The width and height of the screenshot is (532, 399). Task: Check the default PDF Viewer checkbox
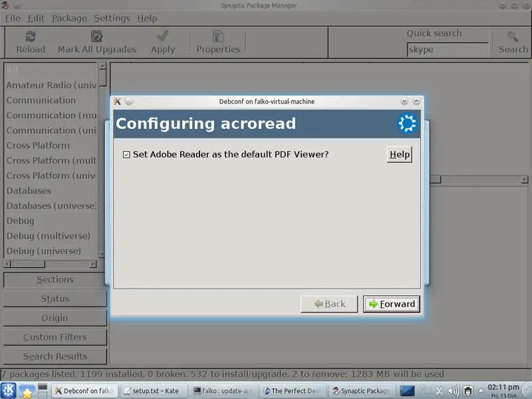[x=126, y=155]
